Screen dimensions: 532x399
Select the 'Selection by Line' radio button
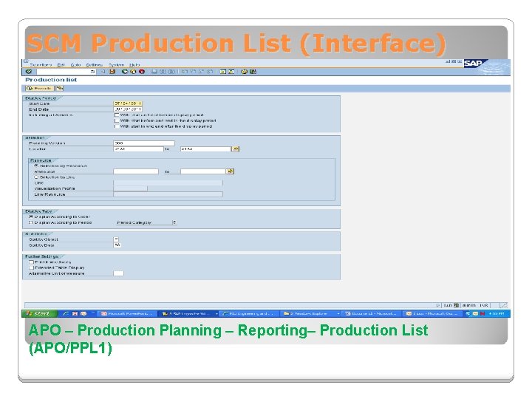36,177
